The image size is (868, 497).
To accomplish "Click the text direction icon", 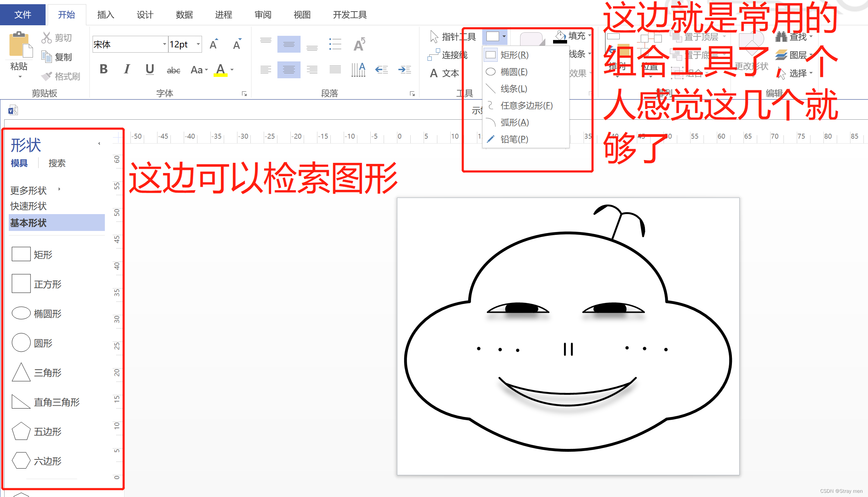I will point(358,69).
